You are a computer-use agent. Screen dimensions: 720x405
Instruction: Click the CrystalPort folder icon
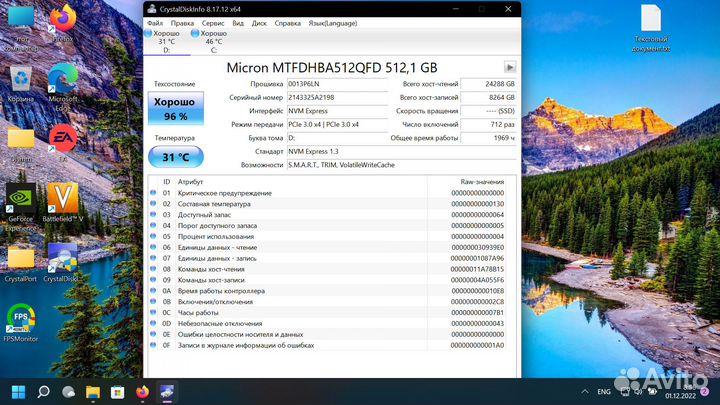pos(21,264)
